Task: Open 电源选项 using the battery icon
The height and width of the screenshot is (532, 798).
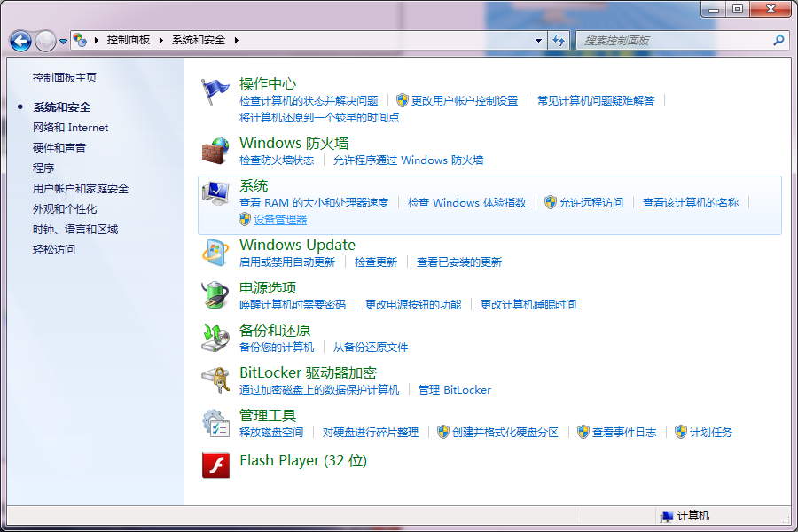Action: pyautogui.click(x=215, y=295)
